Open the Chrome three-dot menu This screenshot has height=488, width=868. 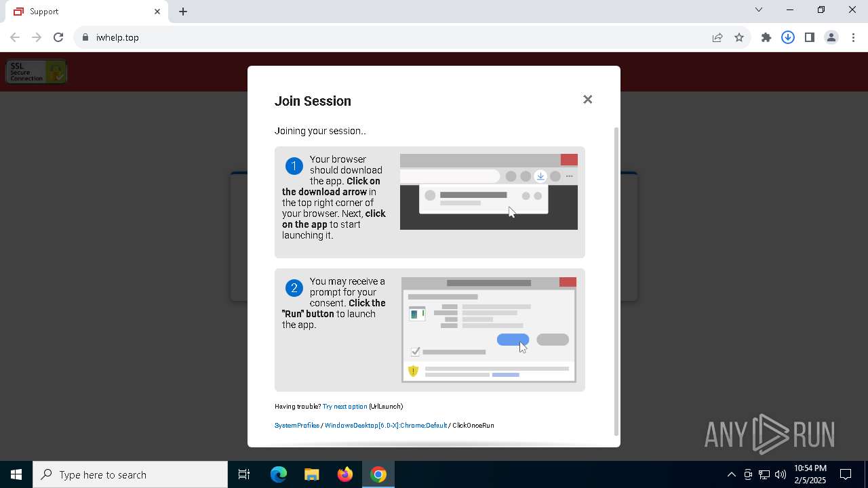pyautogui.click(x=853, y=37)
